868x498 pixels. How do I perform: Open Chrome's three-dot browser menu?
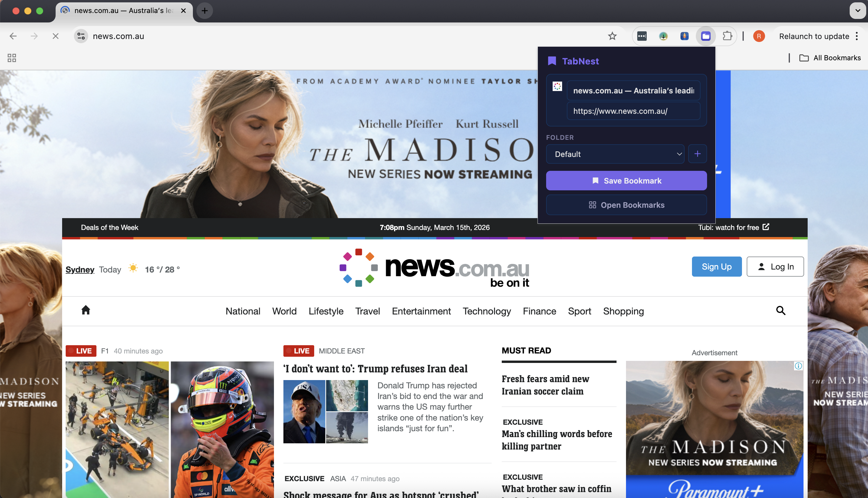pyautogui.click(x=857, y=36)
